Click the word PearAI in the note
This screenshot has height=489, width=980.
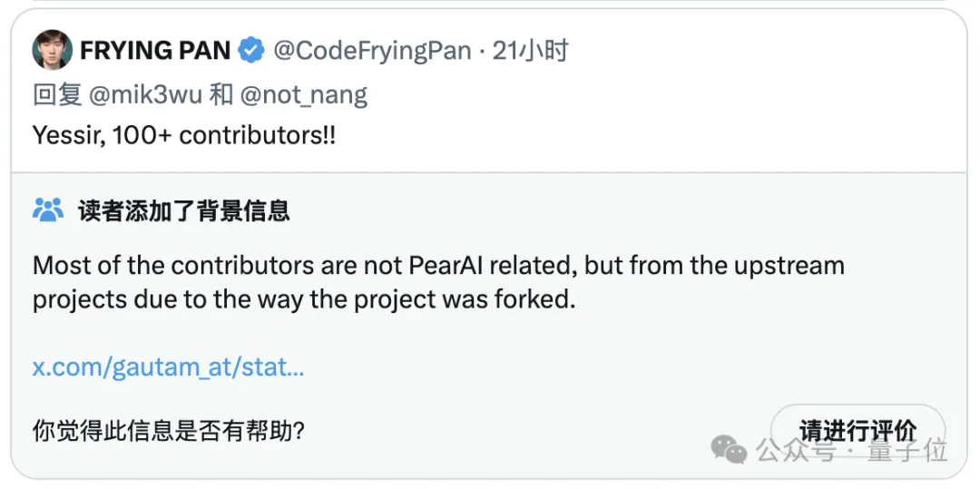coord(446,266)
